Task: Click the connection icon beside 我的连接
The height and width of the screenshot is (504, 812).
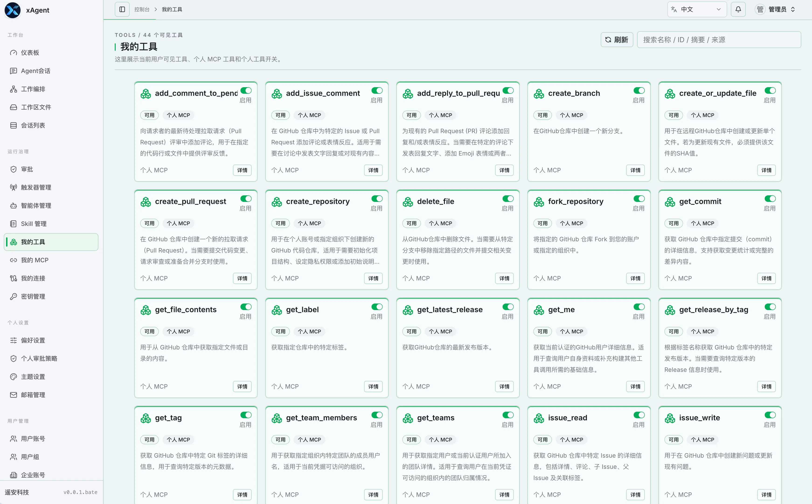Action: point(13,278)
